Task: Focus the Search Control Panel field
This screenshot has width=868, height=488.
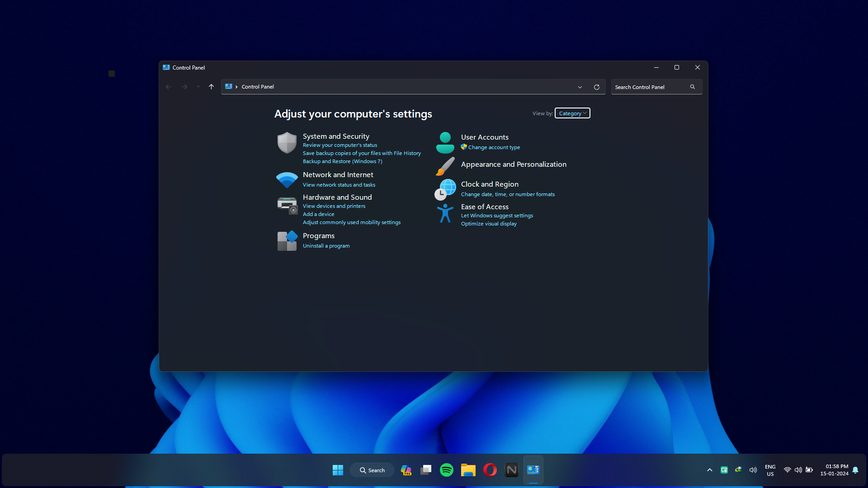Action: [650, 87]
